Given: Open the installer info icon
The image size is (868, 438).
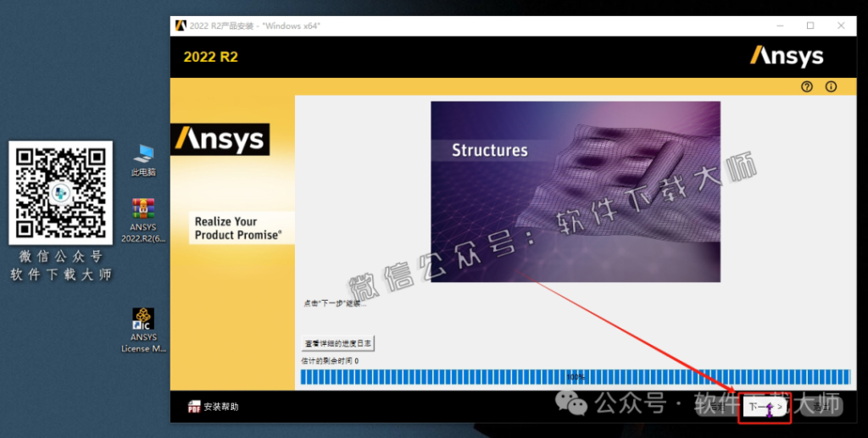Looking at the screenshot, I should 831,86.
